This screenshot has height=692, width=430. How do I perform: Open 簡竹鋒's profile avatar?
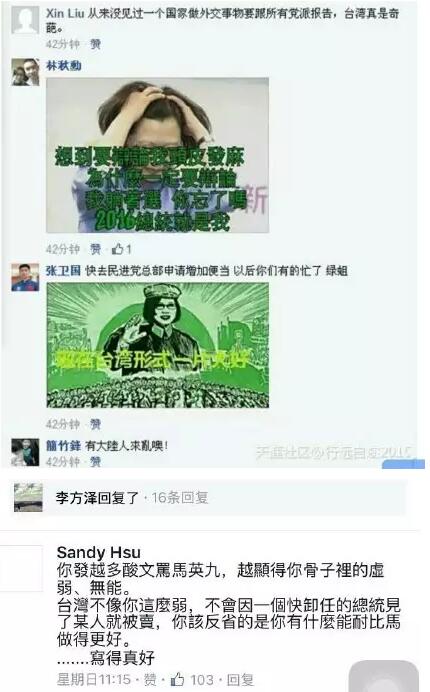coord(25,452)
